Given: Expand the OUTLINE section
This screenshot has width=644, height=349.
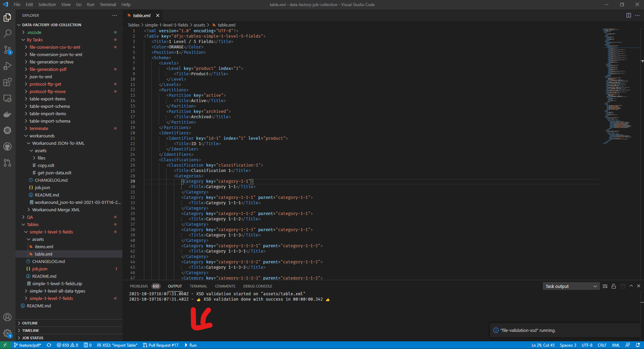Looking at the screenshot, I should [x=30, y=323].
